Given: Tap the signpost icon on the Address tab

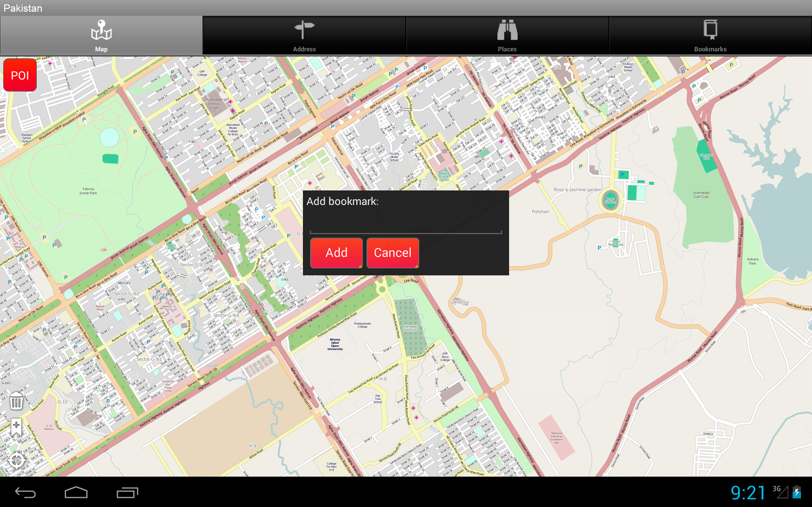Looking at the screenshot, I should [x=304, y=29].
